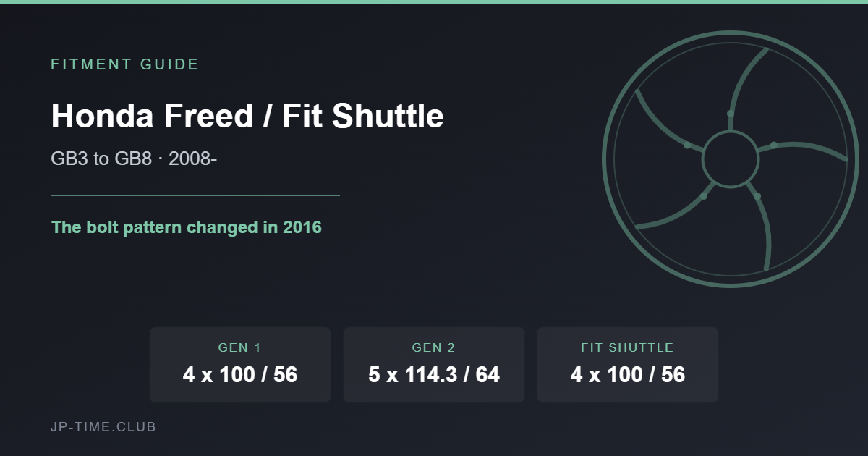Click the small dot on the upward spoke
Viewport: 868px width, 456px height.
tap(731, 114)
